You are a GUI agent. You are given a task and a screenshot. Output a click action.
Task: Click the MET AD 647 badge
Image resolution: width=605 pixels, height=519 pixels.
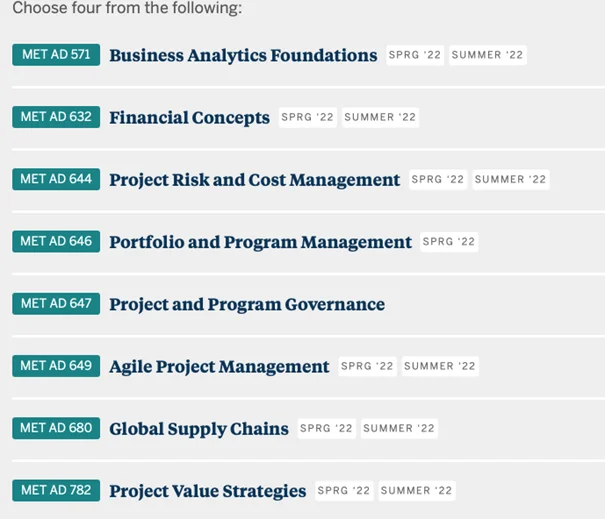coord(56,303)
